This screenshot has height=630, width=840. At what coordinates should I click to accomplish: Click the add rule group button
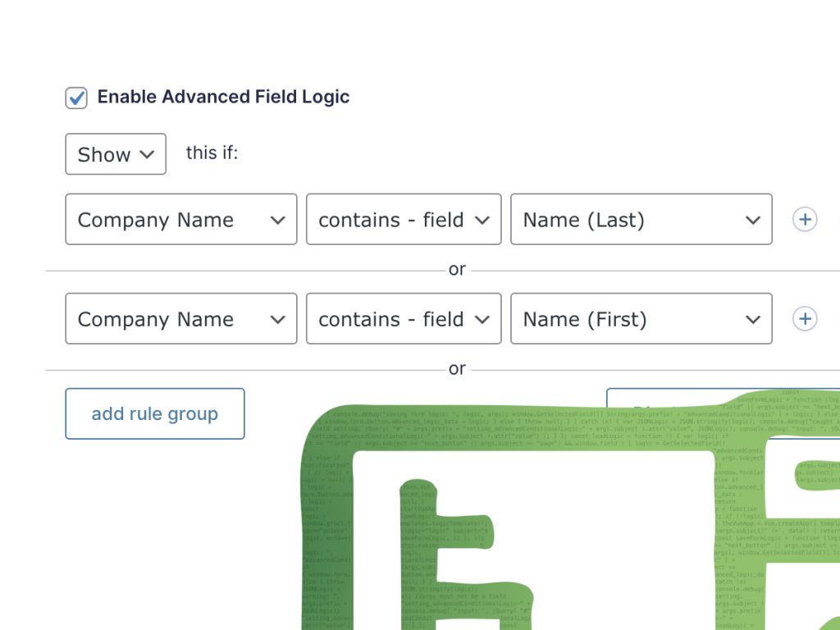(x=155, y=414)
